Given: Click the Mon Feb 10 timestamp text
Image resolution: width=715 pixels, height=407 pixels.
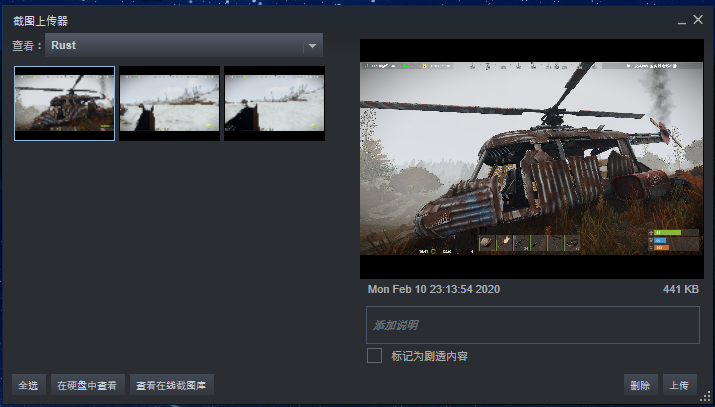Looking at the screenshot, I should [x=434, y=289].
